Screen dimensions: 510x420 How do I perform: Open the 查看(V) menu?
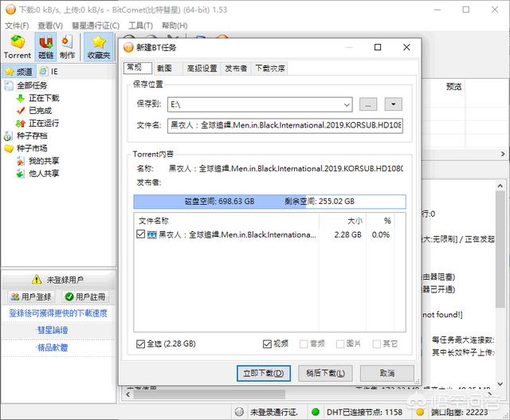[50, 26]
